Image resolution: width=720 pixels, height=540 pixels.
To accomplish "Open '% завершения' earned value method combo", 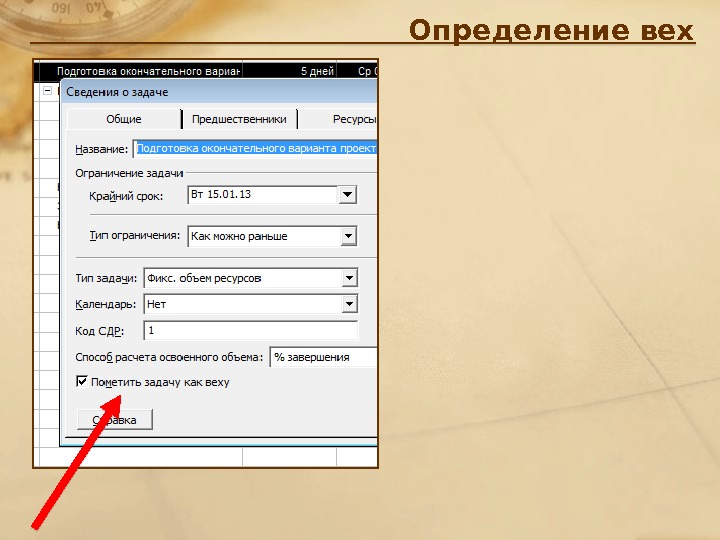I will [x=323, y=357].
